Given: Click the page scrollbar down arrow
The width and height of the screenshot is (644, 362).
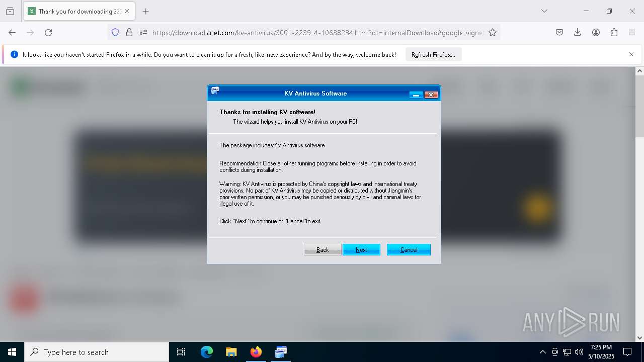Looking at the screenshot, I should (x=639, y=338).
